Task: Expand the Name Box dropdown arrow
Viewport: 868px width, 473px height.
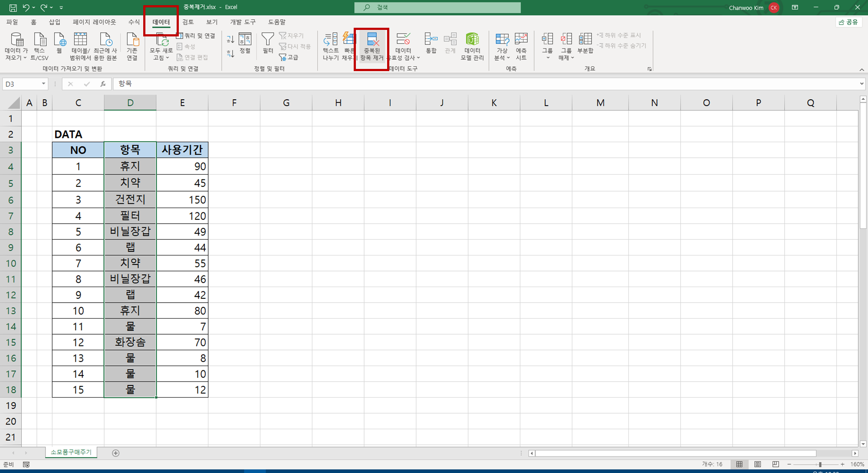Action: click(43, 84)
